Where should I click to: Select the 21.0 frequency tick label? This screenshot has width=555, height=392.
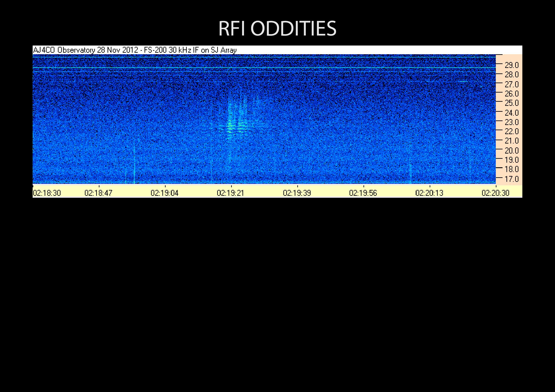[511, 141]
